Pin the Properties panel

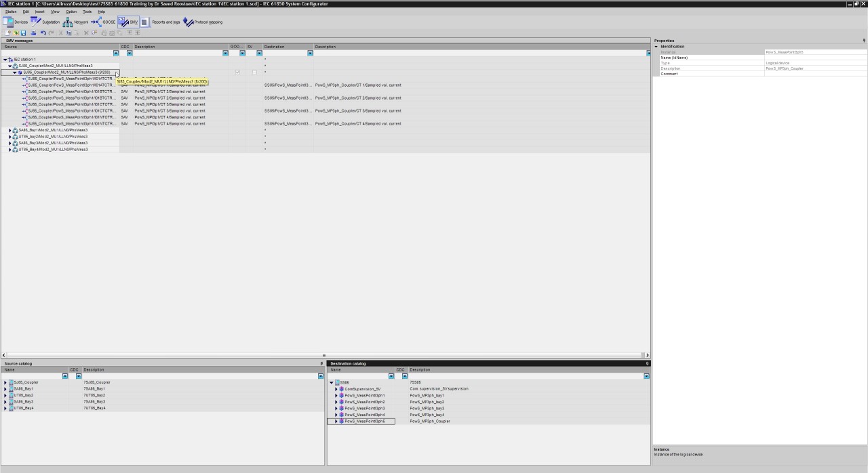863,41
